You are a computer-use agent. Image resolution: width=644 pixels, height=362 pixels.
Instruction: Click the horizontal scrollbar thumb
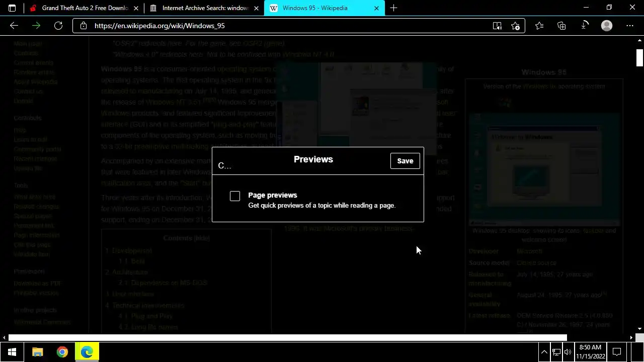click(288, 338)
